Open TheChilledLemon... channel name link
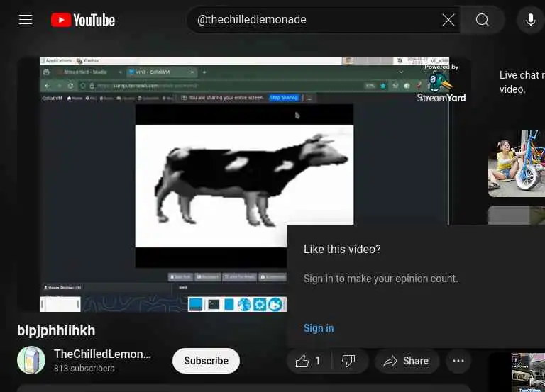This screenshot has width=545, height=392. [102, 354]
